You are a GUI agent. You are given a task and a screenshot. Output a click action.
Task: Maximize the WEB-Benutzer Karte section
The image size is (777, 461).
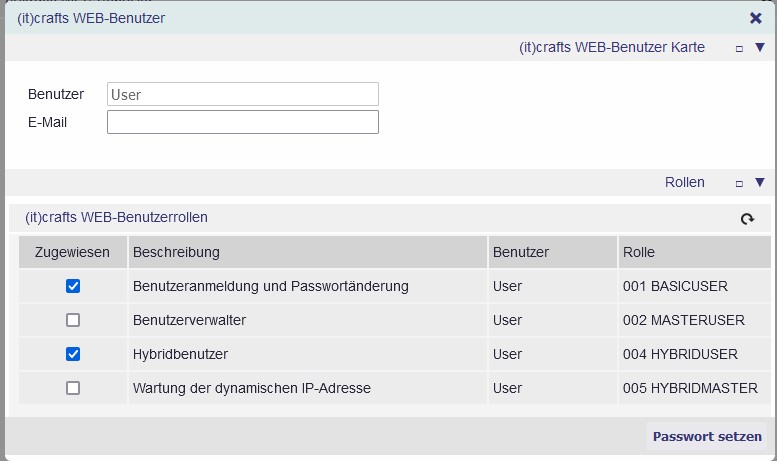coord(739,49)
